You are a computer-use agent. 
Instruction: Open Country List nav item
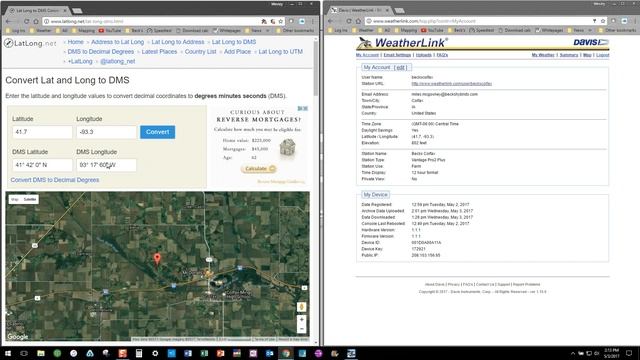click(x=200, y=52)
